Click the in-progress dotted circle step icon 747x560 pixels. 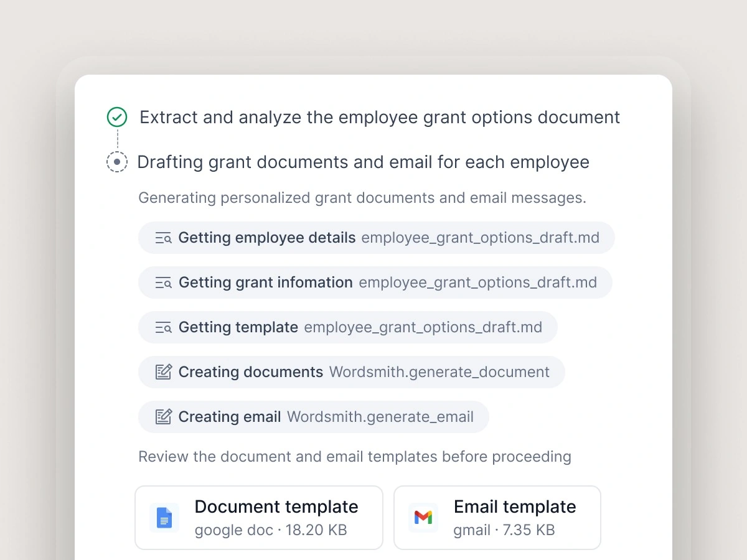pyautogui.click(x=117, y=162)
